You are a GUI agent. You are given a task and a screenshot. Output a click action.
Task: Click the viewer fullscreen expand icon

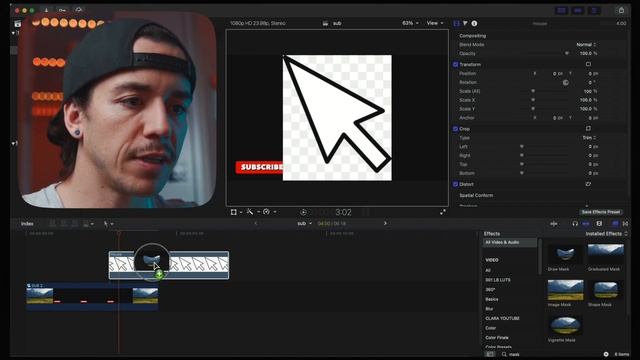[443, 212]
